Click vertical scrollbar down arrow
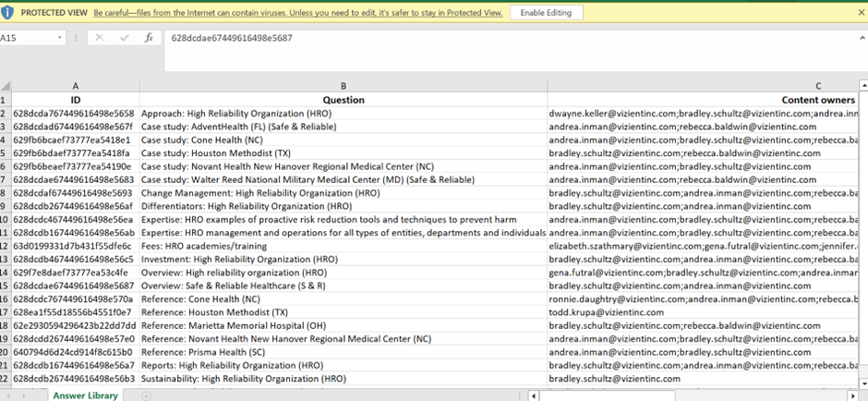 click(x=863, y=383)
